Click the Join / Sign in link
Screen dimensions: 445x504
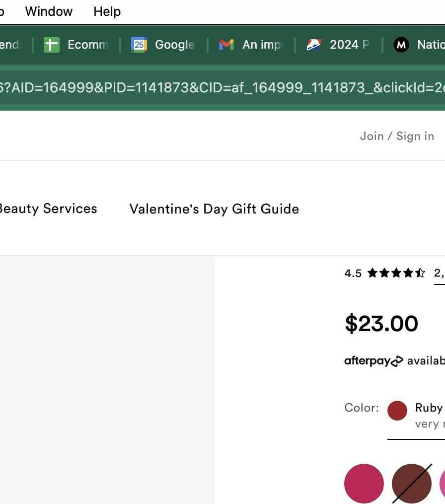pos(397,136)
